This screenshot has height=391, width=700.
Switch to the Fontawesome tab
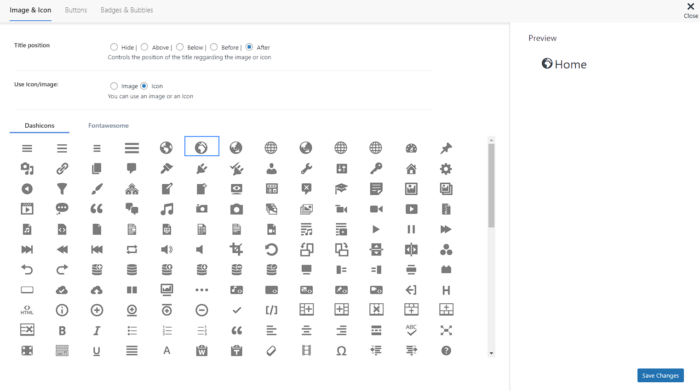[x=108, y=125]
